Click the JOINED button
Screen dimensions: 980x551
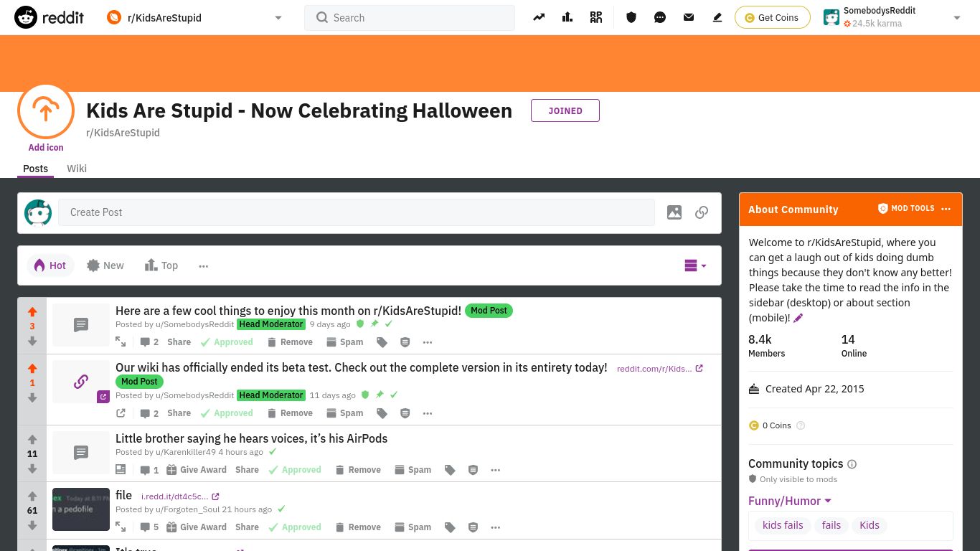565,110
